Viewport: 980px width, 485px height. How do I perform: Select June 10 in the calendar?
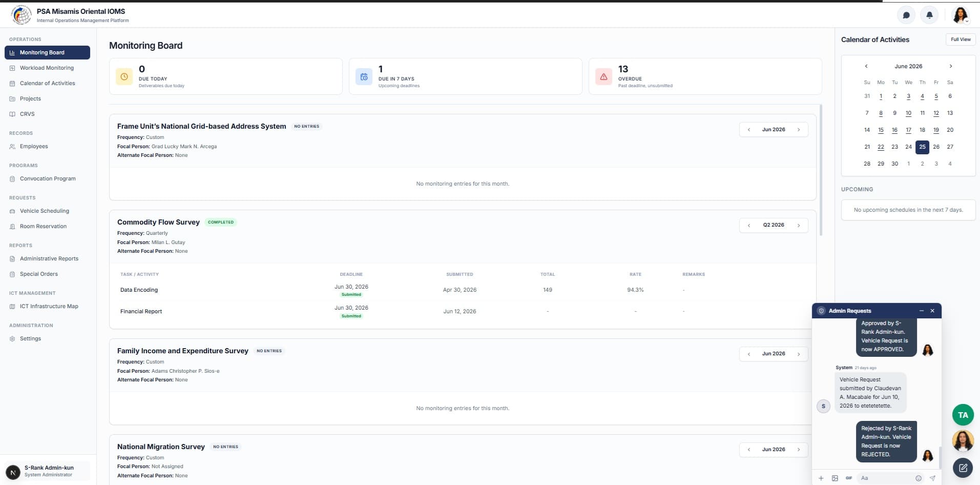(x=908, y=113)
